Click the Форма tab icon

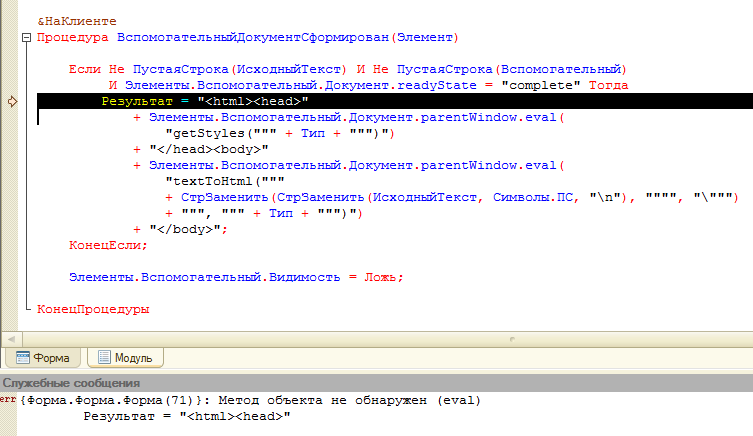(x=23, y=357)
